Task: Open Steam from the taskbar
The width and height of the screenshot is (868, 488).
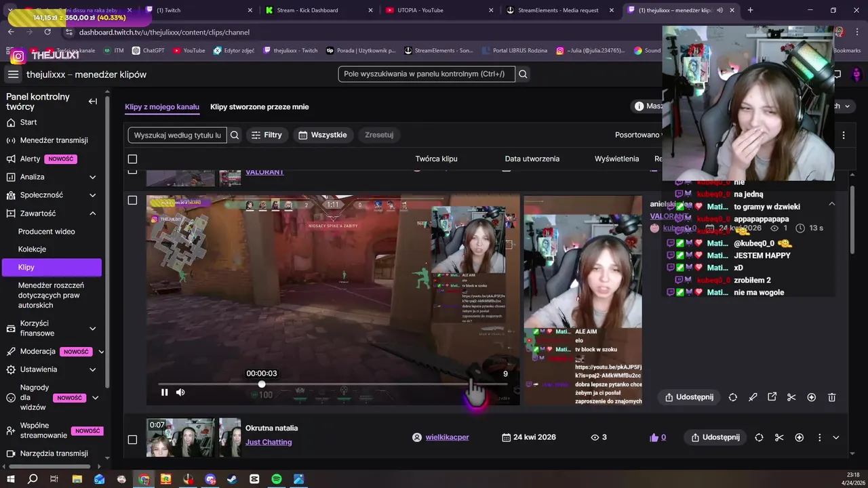Action: pyautogui.click(x=232, y=479)
